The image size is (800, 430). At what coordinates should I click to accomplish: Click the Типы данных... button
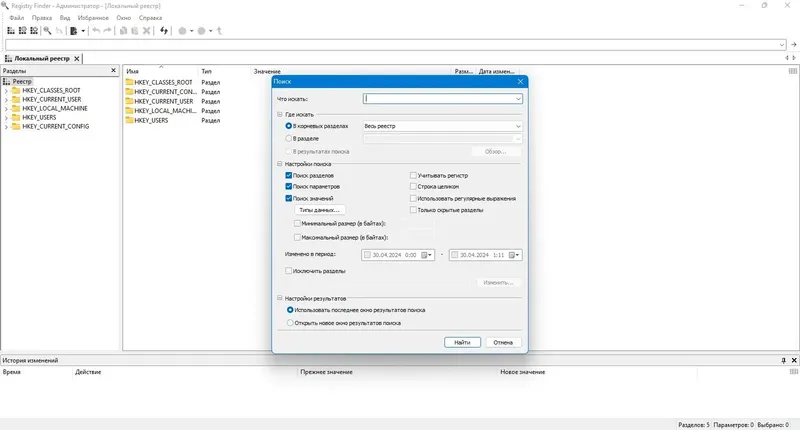pyautogui.click(x=319, y=210)
